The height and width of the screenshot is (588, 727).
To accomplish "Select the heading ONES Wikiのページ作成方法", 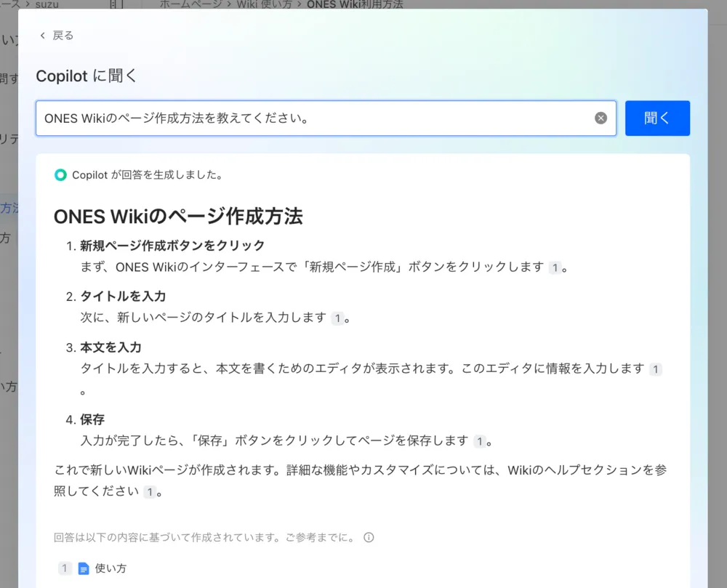I will click(x=178, y=217).
